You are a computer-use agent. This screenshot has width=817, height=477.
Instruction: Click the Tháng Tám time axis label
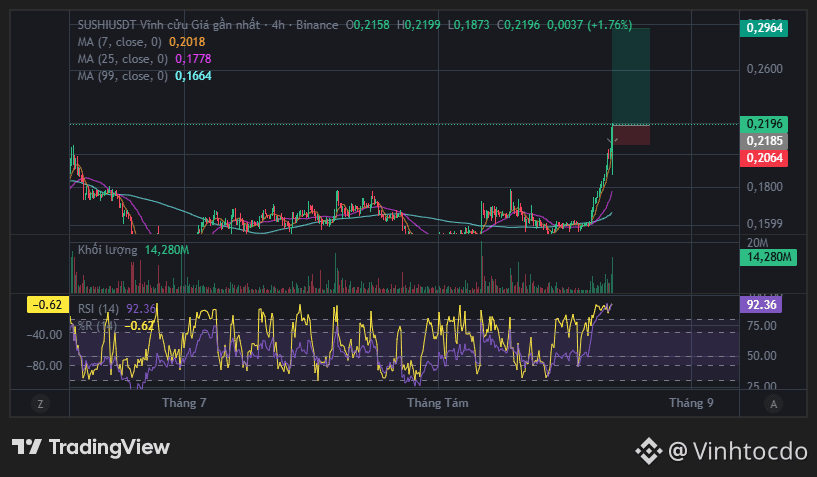click(x=438, y=403)
